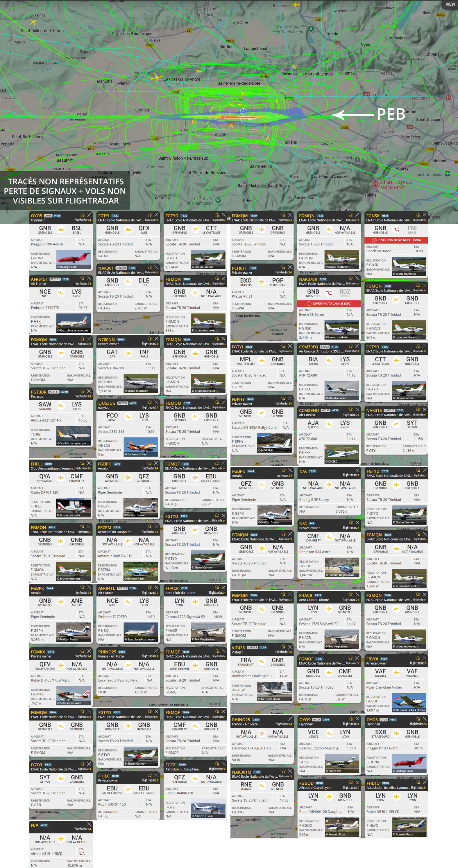Viewport: 458px width, 868px height.
Task: Open the Robinson R44 helicopter photo
Action: 342,568
